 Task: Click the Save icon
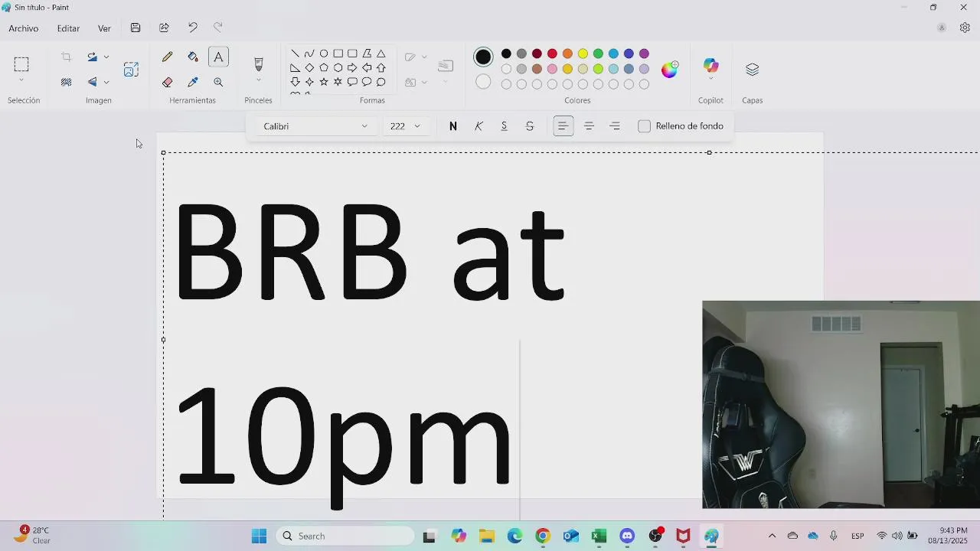coord(136,28)
